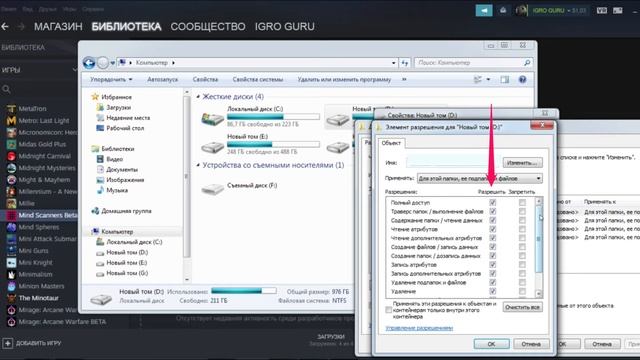Deny Полный доступ permission checkbox

point(522,202)
